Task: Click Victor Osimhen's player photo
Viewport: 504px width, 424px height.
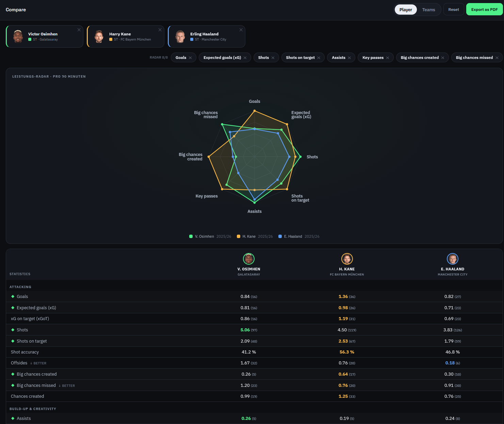Action: 18,36
